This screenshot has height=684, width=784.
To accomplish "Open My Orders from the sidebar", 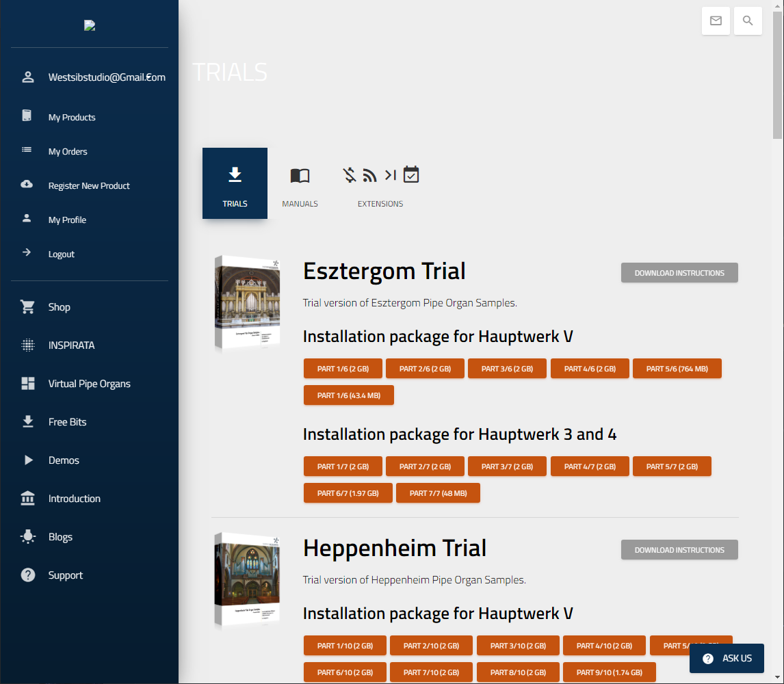I will (68, 151).
